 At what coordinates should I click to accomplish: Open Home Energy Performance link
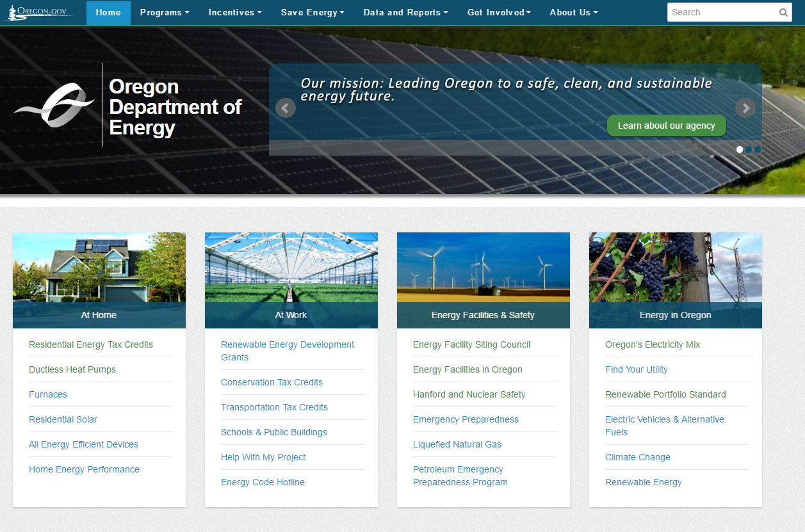(84, 469)
